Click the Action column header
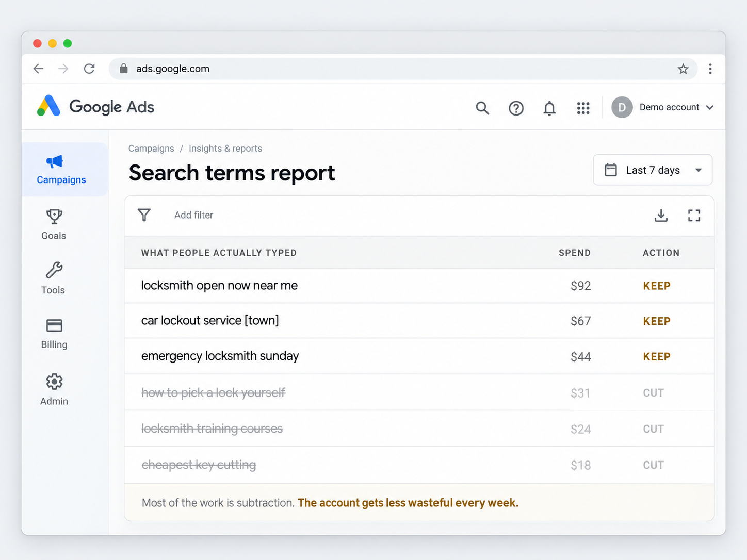 tap(661, 253)
